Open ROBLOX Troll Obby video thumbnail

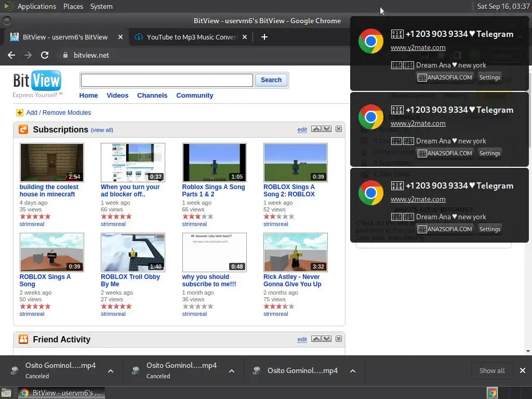[x=133, y=252]
